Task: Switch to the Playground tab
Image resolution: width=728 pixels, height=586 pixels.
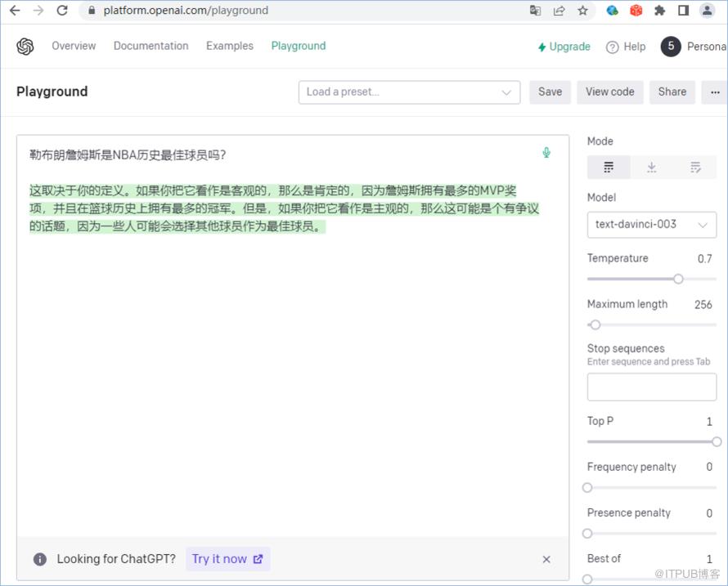Action: point(299,46)
